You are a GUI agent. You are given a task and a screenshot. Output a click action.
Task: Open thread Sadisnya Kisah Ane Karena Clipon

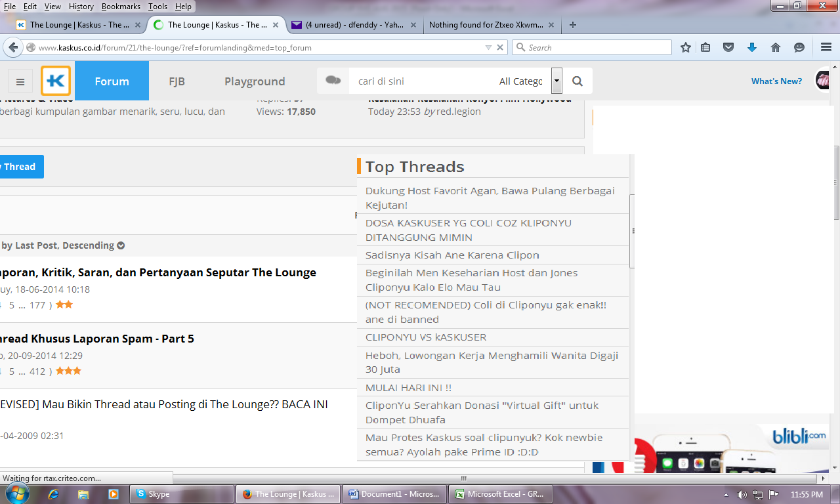click(452, 255)
